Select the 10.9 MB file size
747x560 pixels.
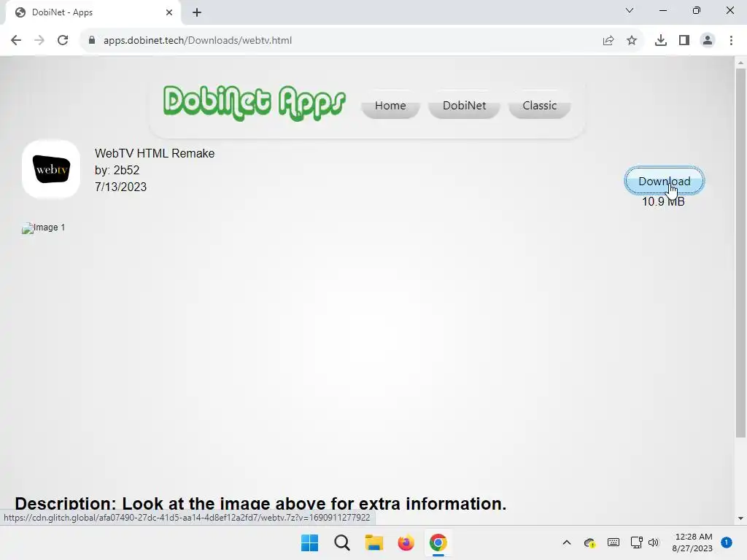point(663,201)
